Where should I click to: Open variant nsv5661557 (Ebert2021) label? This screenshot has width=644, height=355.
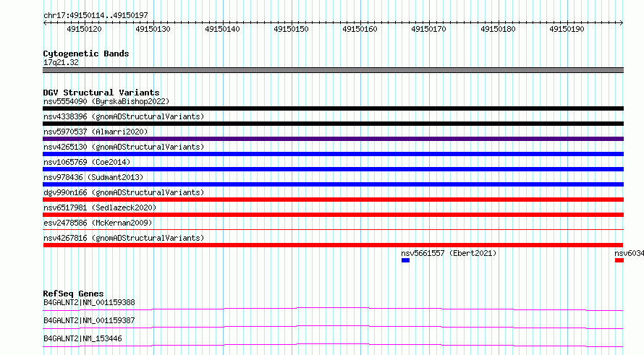click(449, 253)
